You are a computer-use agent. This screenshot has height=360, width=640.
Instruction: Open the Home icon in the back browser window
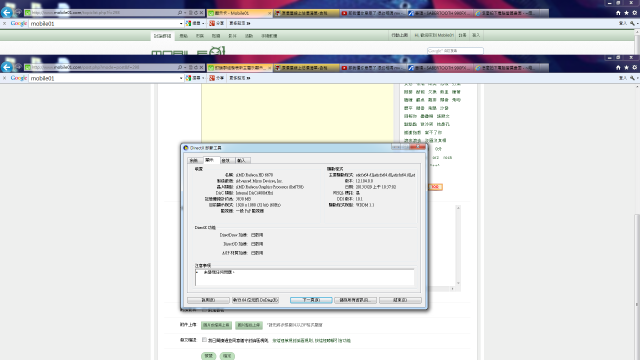[x=618, y=13]
